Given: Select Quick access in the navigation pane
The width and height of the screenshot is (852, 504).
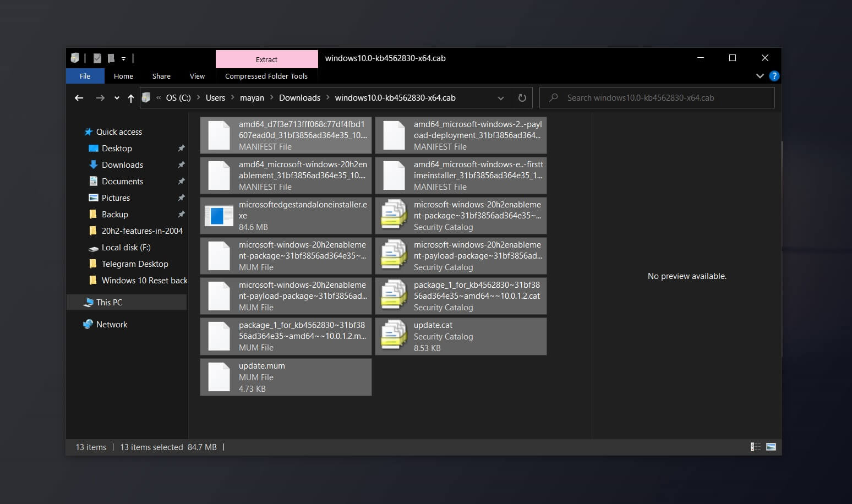Looking at the screenshot, I should [x=119, y=132].
